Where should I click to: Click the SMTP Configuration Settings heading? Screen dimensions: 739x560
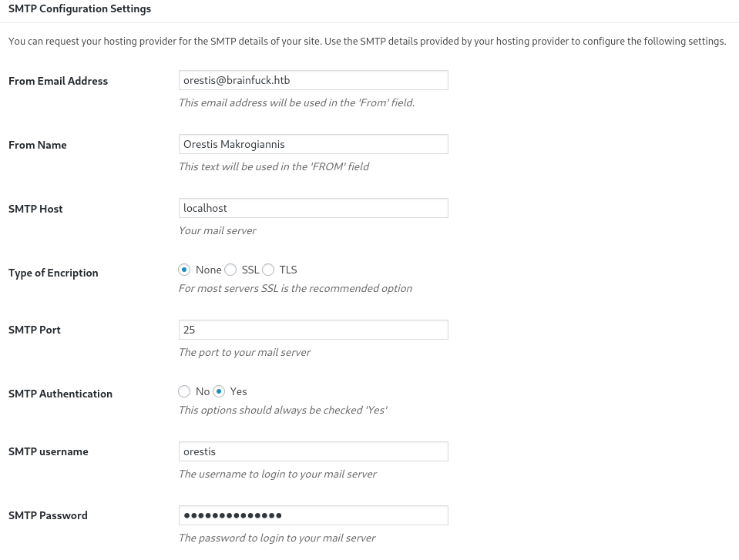coord(79,9)
